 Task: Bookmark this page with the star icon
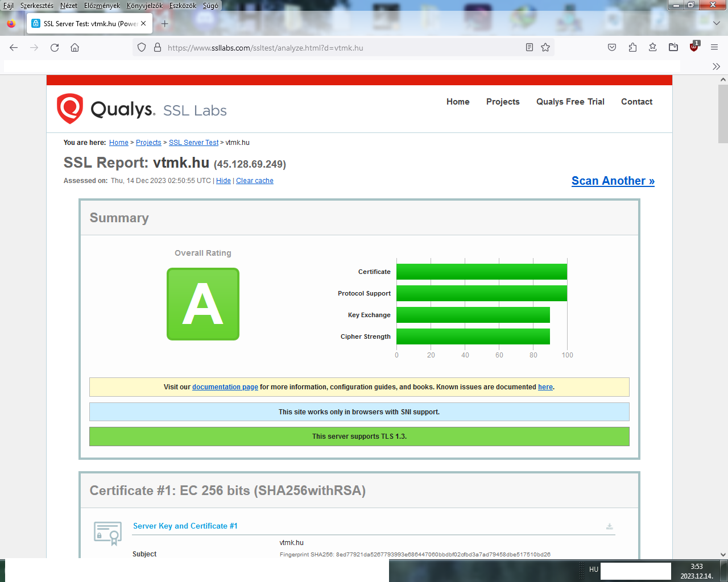click(545, 48)
